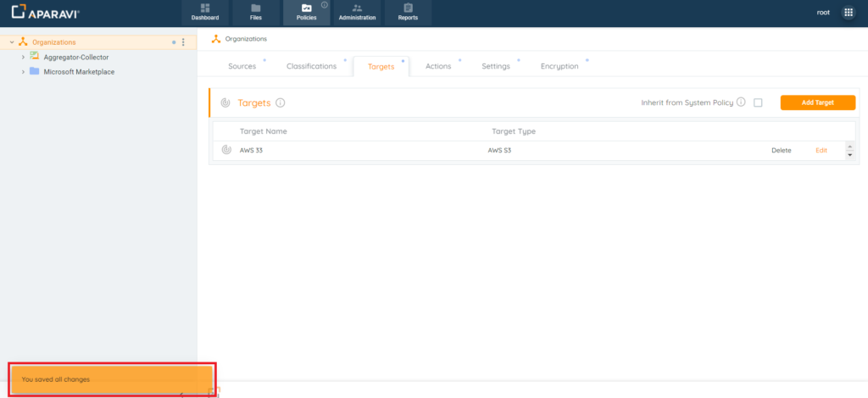Click the APARAVI logo
Viewport: 868px width, 398px height.
45,12
